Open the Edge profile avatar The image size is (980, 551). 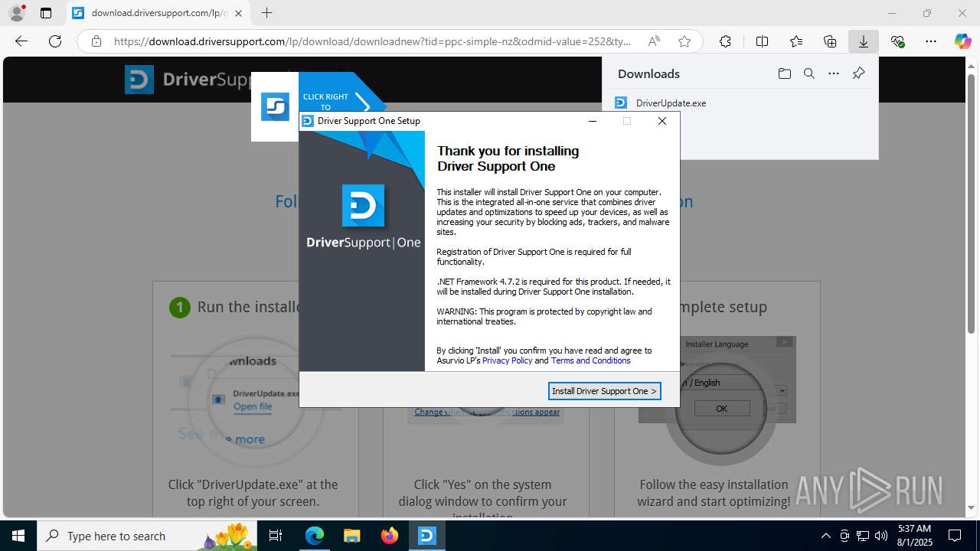(17, 13)
